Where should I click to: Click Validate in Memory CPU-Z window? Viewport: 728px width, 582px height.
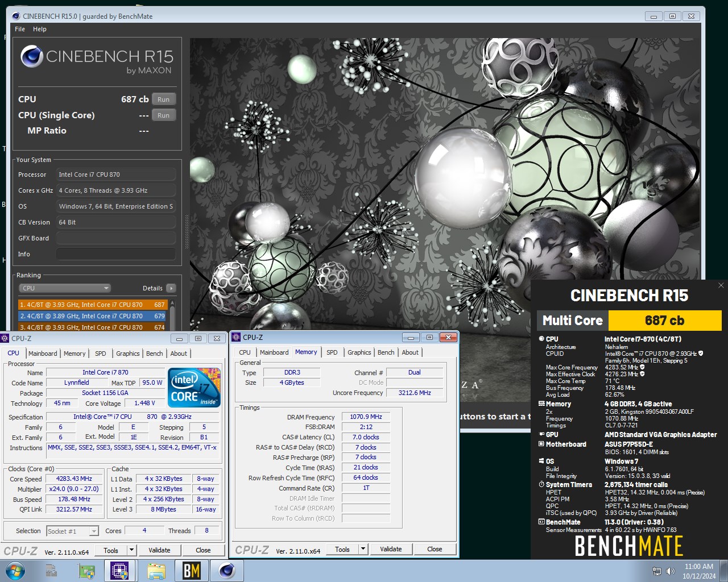[x=391, y=549]
